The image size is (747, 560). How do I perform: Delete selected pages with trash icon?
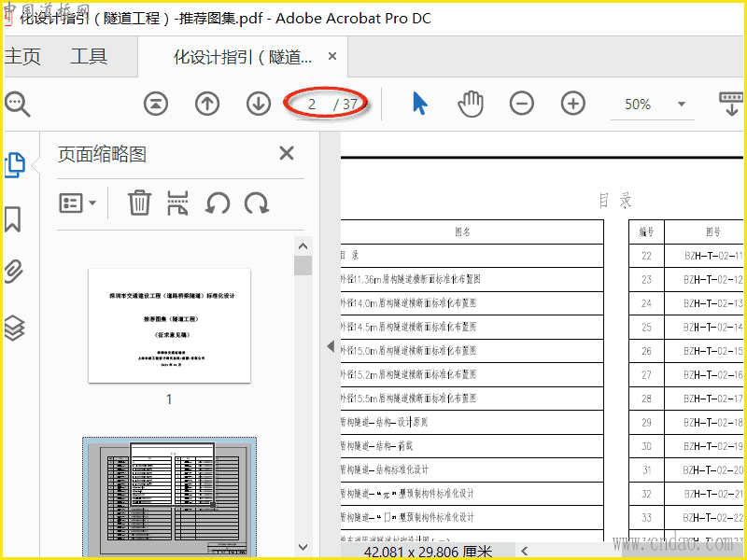tap(139, 203)
